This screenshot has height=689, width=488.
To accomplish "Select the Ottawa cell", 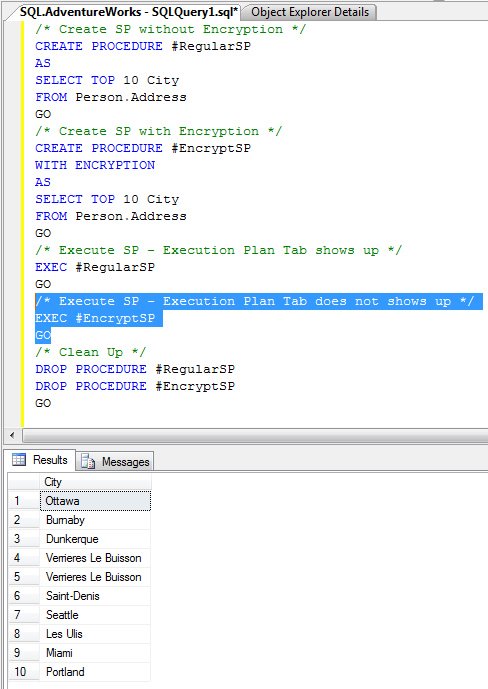I will pos(95,501).
